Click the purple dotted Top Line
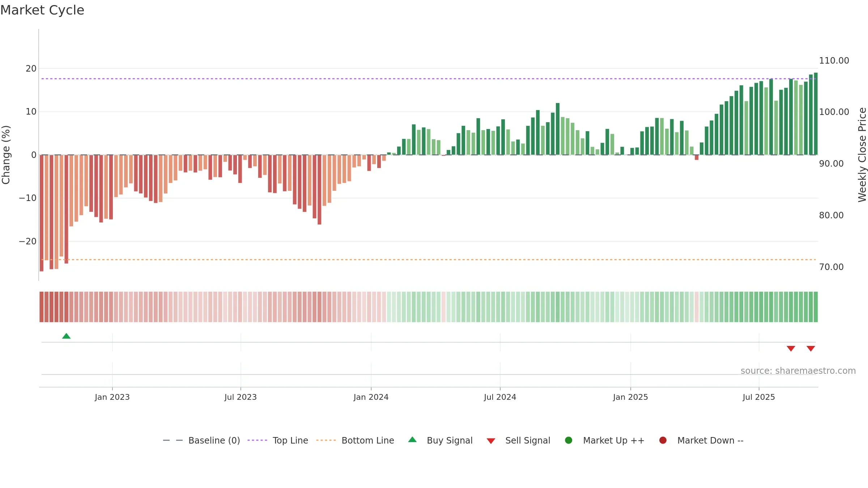Screen dimensions: 868x488 point(429,78)
